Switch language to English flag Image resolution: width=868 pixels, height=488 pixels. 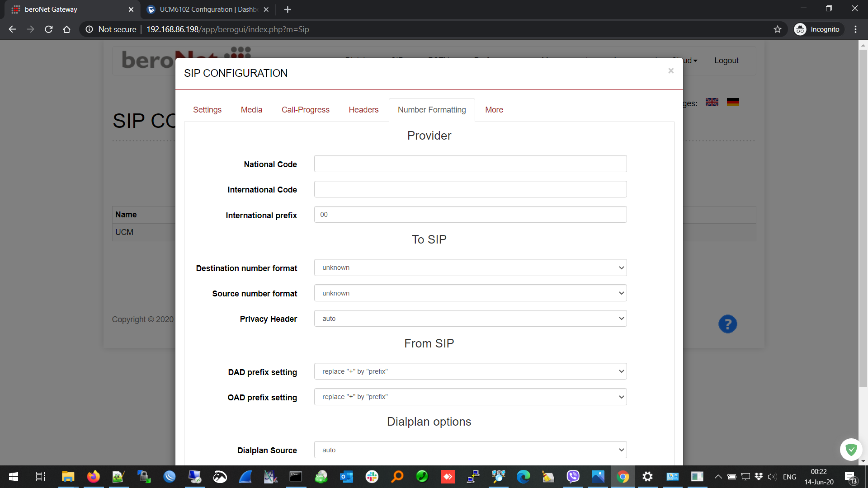[712, 103]
